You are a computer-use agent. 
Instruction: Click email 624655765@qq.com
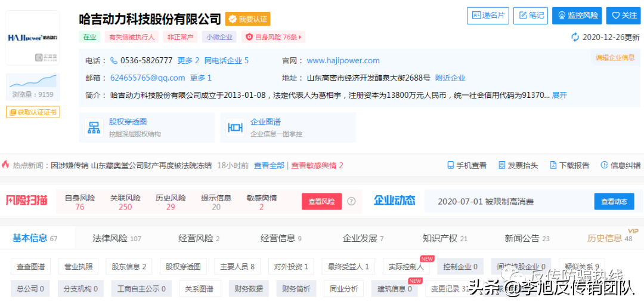[x=148, y=78]
